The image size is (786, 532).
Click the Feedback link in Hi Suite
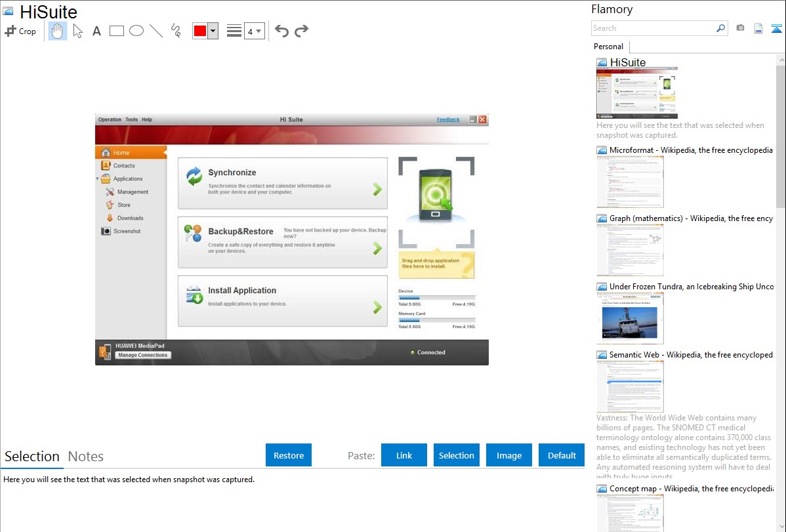click(x=448, y=119)
